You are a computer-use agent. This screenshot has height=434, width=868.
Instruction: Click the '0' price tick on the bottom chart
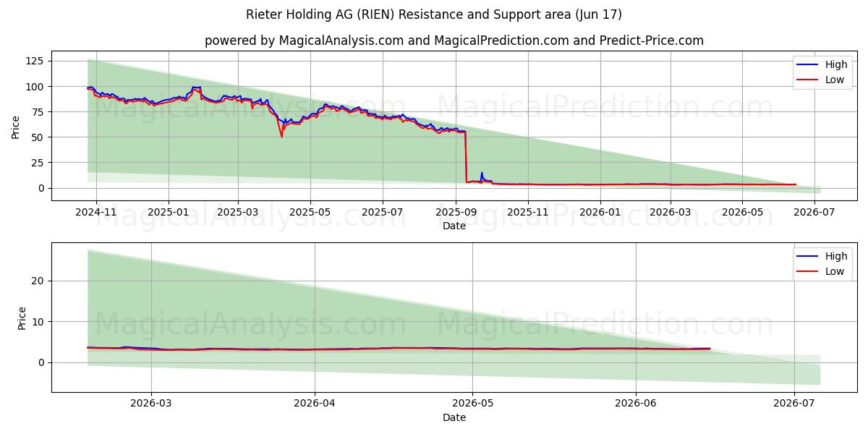(42, 362)
